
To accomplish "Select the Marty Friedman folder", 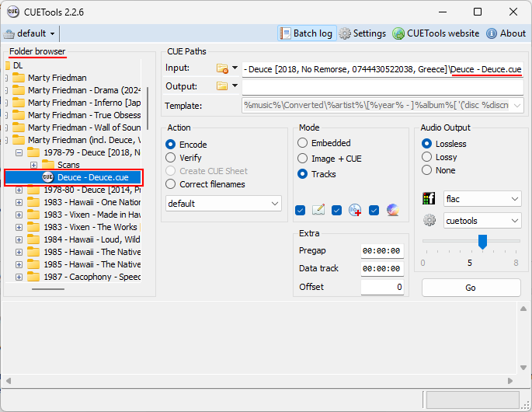I will (x=57, y=78).
